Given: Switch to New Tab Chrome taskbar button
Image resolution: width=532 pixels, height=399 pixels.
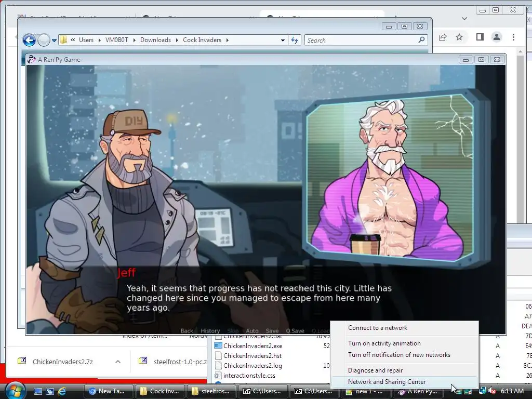Looking at the screenshot, I should click(x=108, y=391).
